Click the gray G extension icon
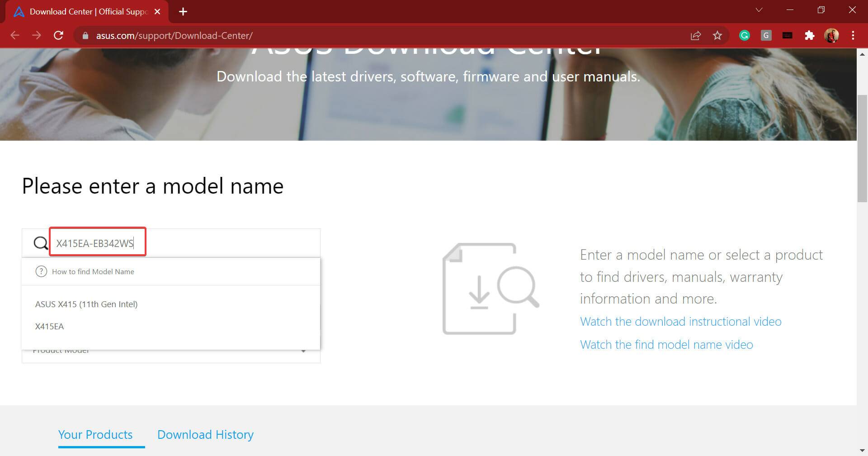This screenshot has height=456, width=868. click(x=766, y=35)
